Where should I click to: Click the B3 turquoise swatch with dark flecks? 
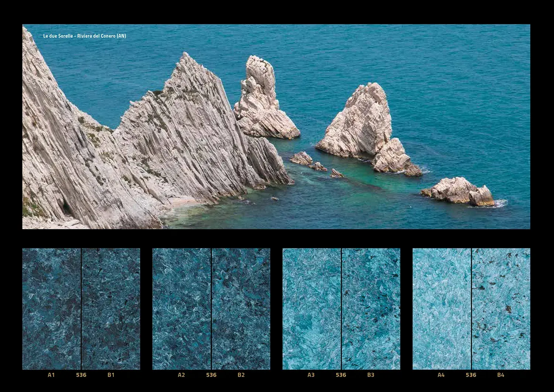point(371,309)
